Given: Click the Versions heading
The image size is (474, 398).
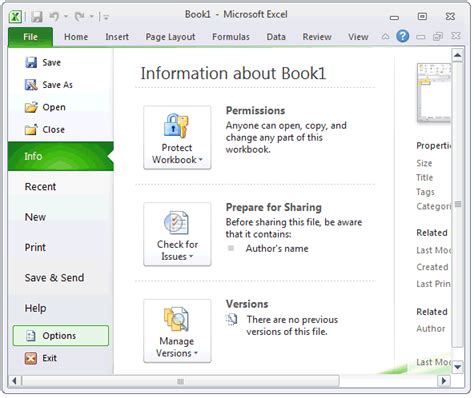Looking at the screenshot, I should tap(247, 304).
